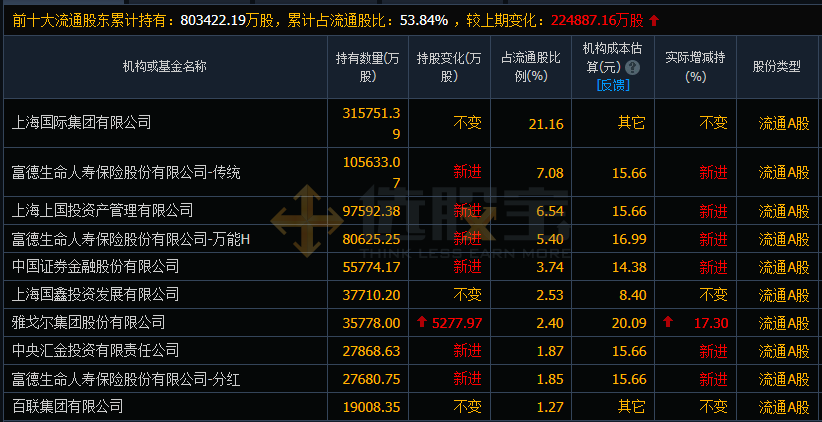Click 中央汇金投资有限责任公司 name
The image size is (822, 422).
coord(96,351)
